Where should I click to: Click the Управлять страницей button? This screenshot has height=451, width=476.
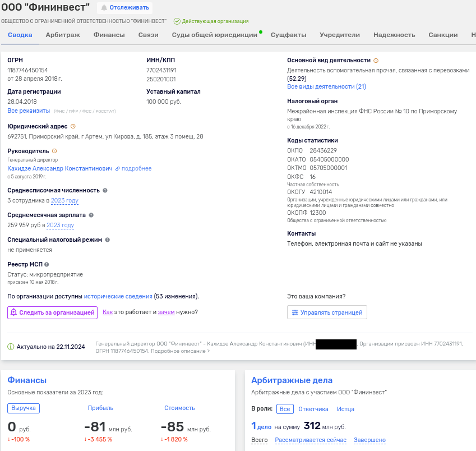[x=327, y=312]
